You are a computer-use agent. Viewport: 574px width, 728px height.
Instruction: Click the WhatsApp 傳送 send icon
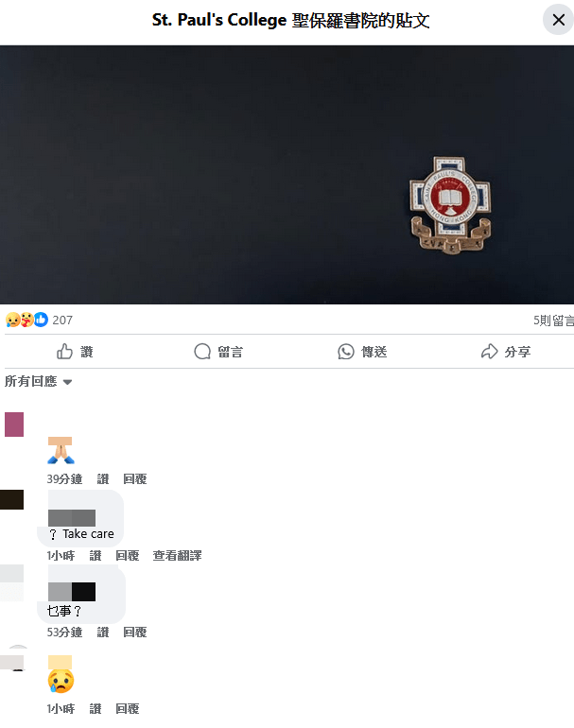[x=345, y=352]
